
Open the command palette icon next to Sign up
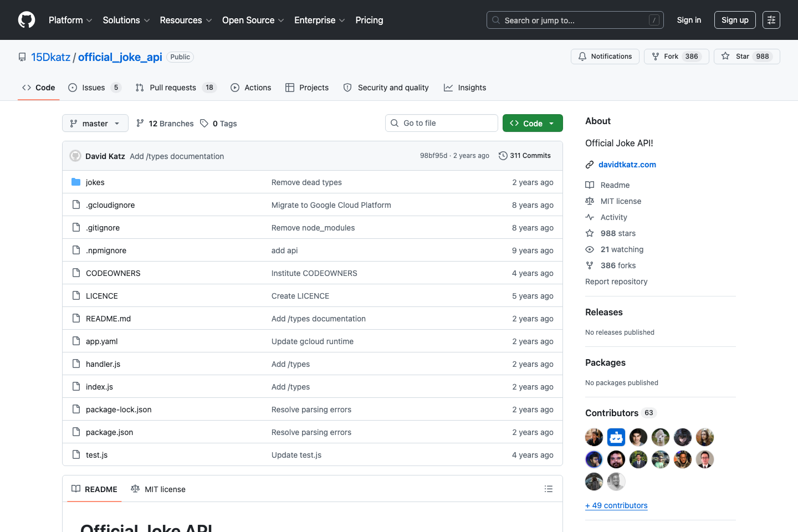(771, 19)
